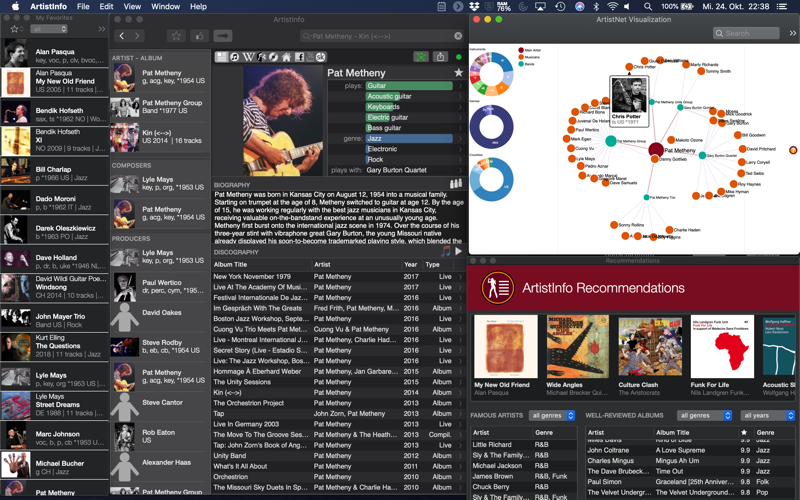800x500 pixels.
Task: Click the green ArtistNet network graph icon
Action: click(x=421, y=57)
